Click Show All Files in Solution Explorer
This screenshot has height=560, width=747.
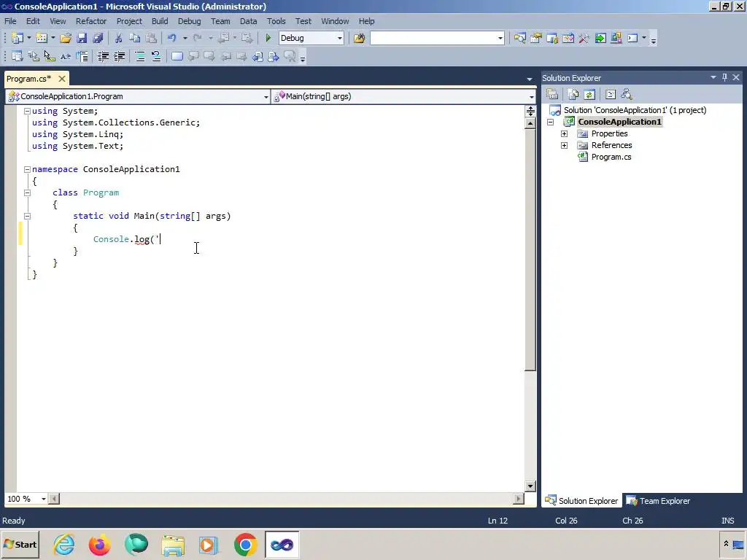573,94
